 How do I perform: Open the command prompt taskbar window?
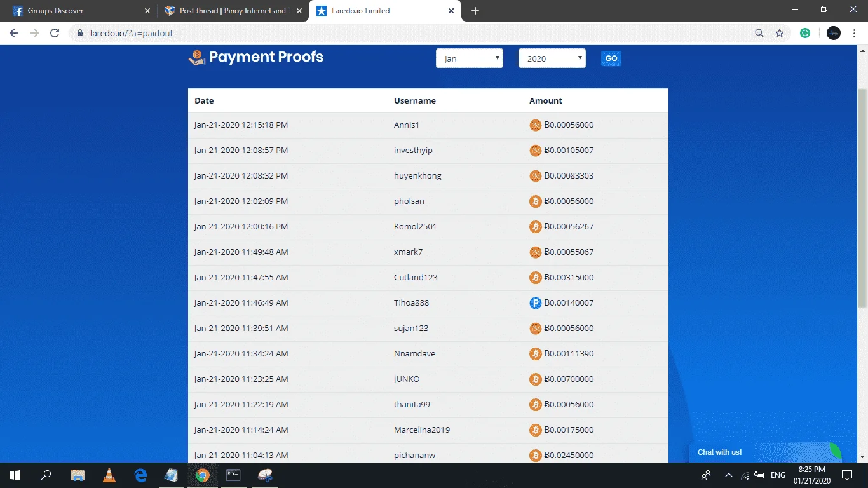234,475
